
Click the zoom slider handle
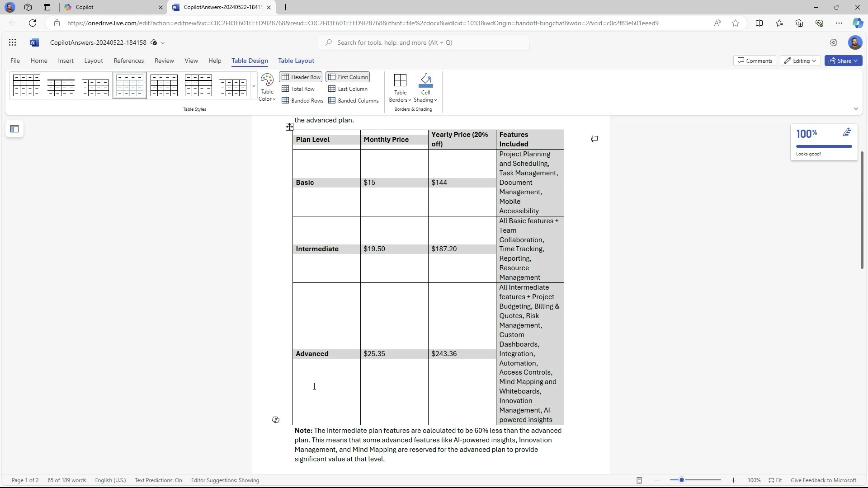(681, 480)
